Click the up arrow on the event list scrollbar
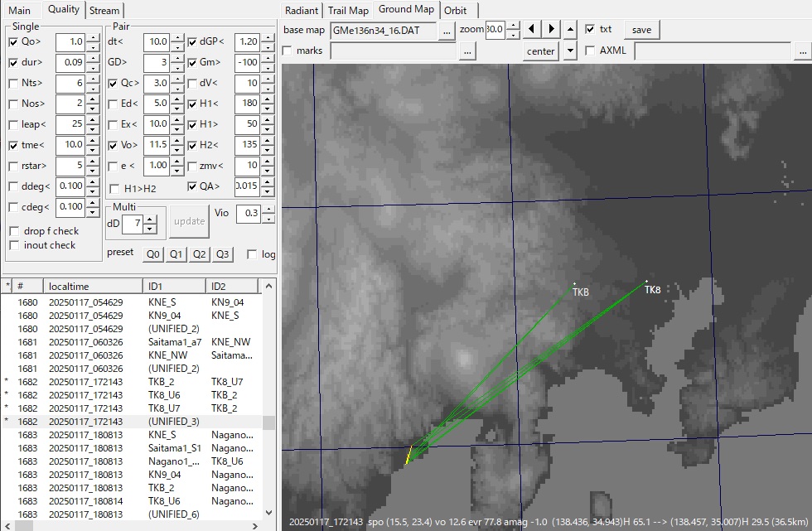This screenshot has width=812, height=531. coord(270,286)
